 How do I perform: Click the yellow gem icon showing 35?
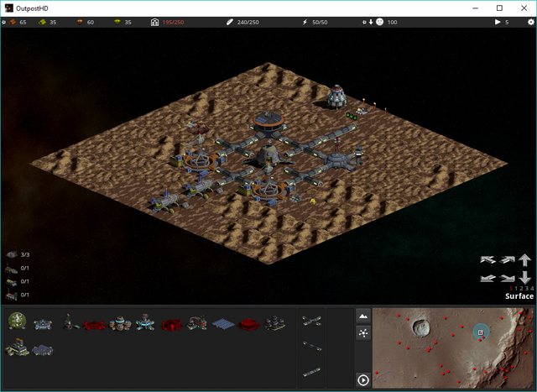pyautogui.click(x=117, y=22)
